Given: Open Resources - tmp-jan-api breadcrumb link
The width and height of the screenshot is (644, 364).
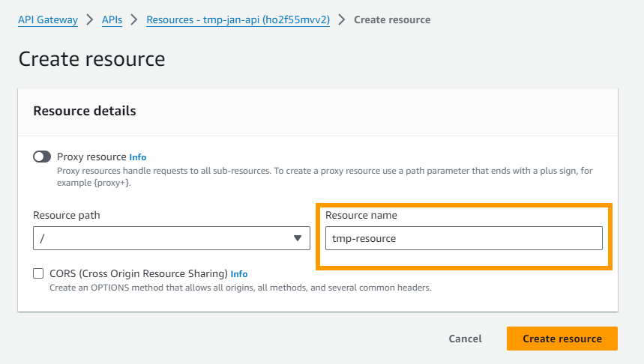Looking at the screenshot, I should 238,19.
